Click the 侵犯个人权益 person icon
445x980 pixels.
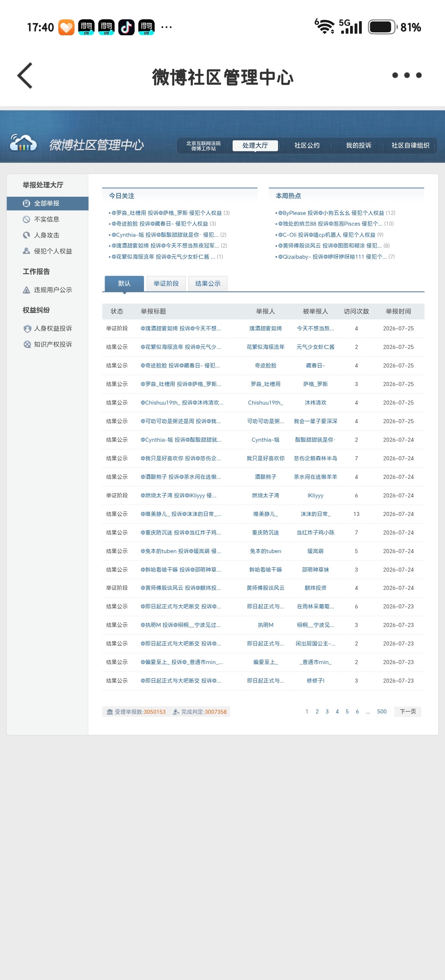click(x=26, y=251)
